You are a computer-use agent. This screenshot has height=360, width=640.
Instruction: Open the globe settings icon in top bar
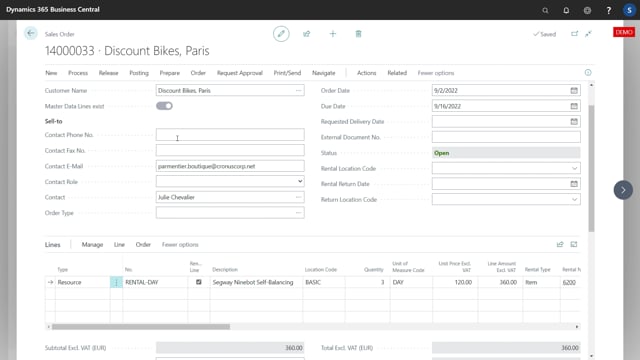click(587, 10)
